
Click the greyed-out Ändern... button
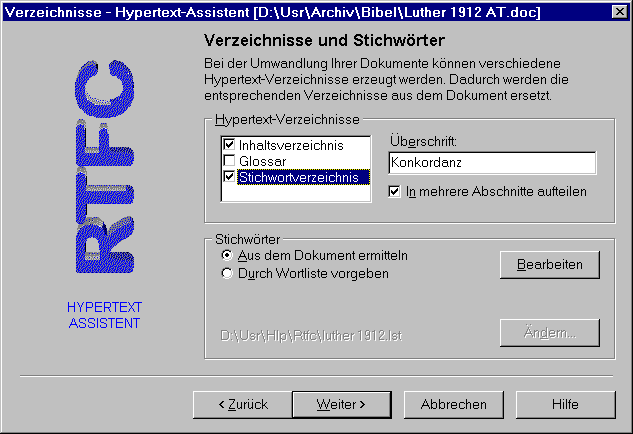tap(549, 332)
